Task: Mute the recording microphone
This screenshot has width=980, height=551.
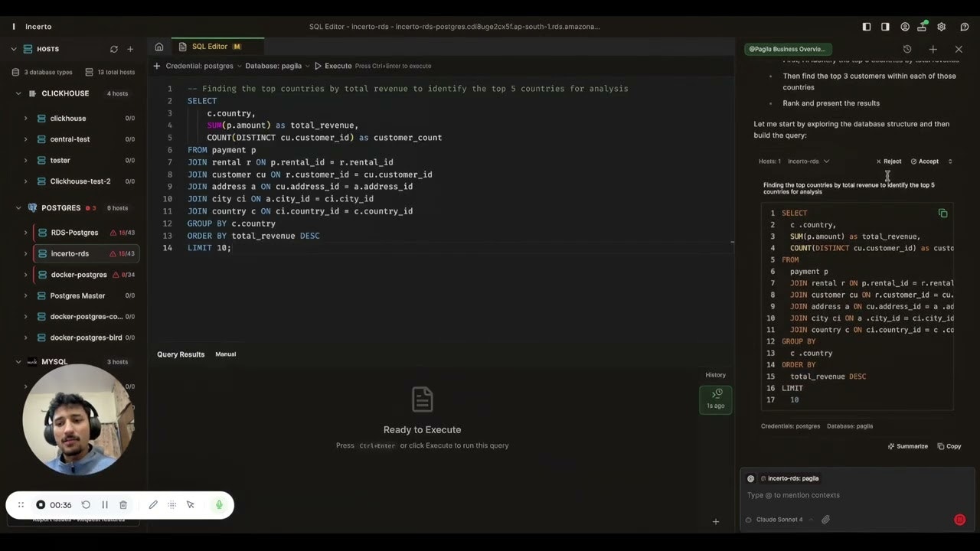Action: (219, 505)
